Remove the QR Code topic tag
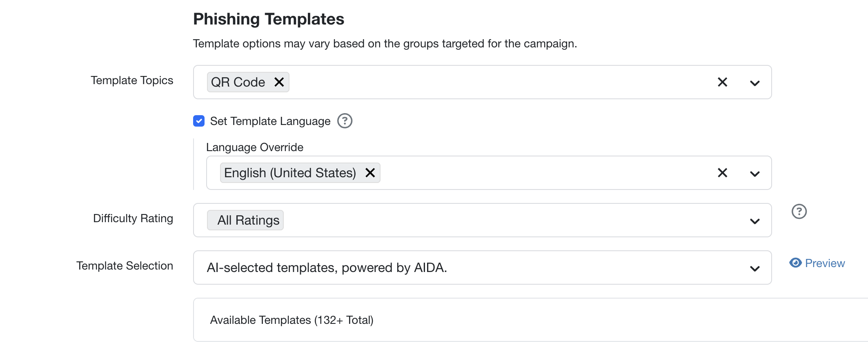This screenshot has width=868, height=350. [279, 82]
